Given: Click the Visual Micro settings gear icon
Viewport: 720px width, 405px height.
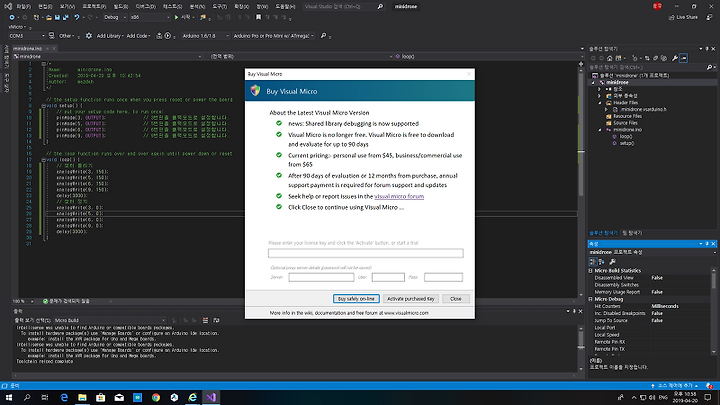Looking at the screenshot, I should [89, 35].
